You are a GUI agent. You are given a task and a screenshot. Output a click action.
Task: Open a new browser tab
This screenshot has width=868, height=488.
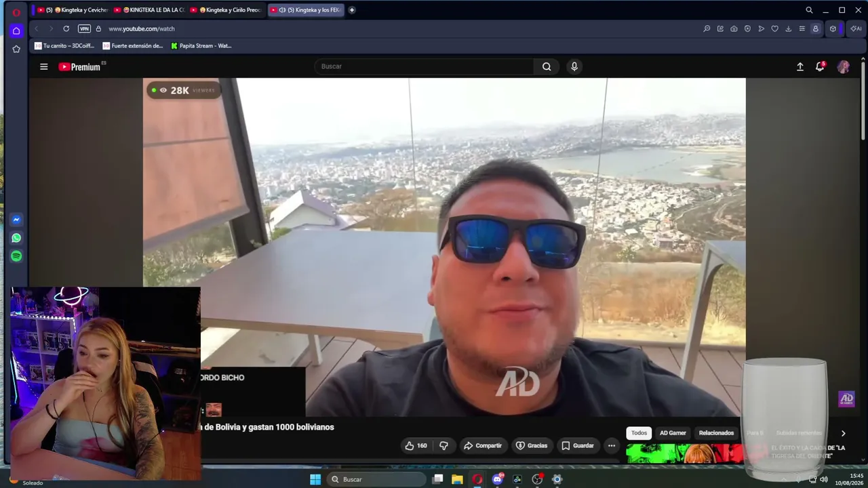coord(351,10)
